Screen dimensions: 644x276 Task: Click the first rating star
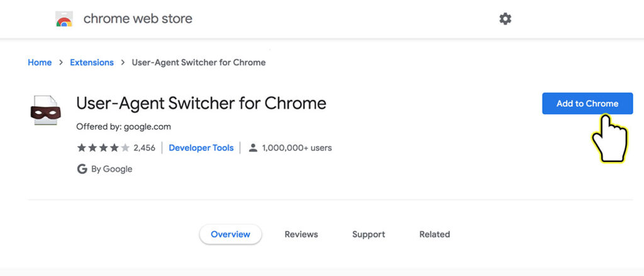[82, 148]
